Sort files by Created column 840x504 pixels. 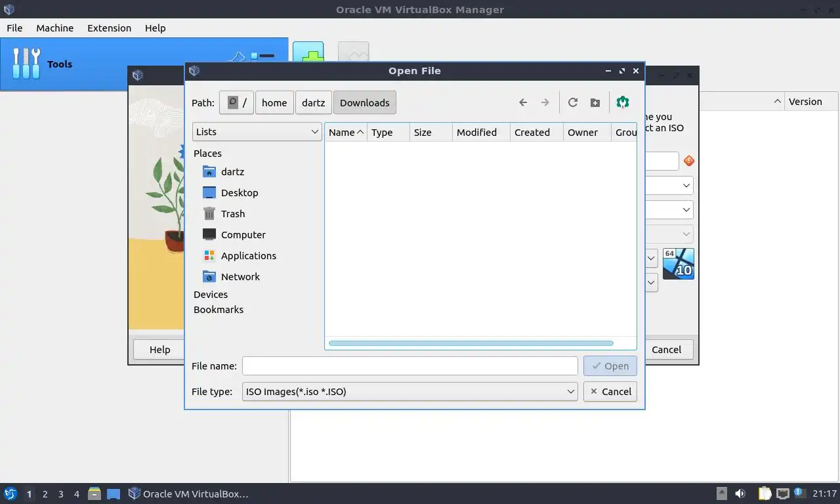[x=537, y=132]
